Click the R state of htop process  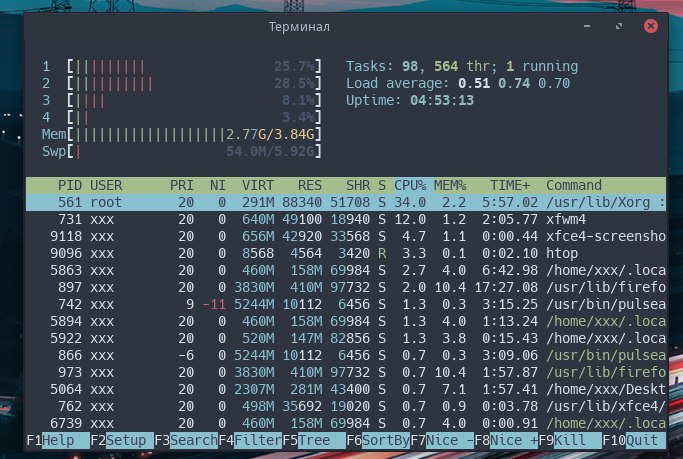pos(382,253)
